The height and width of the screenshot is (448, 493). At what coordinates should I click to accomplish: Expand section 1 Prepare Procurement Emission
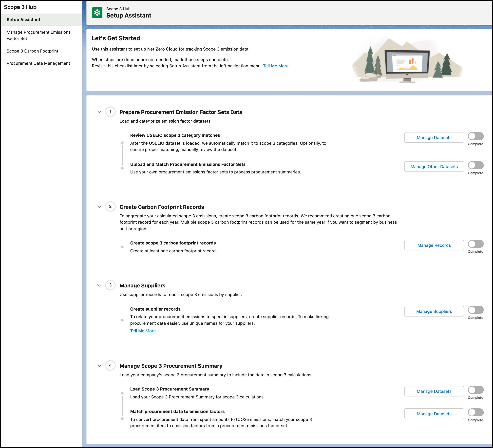click(x=99, y=112)
